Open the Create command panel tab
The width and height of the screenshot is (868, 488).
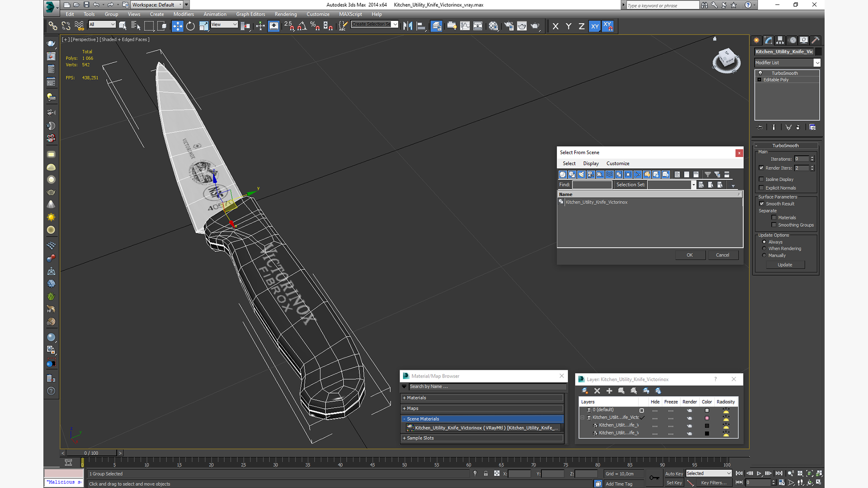(x=756, y=40)
